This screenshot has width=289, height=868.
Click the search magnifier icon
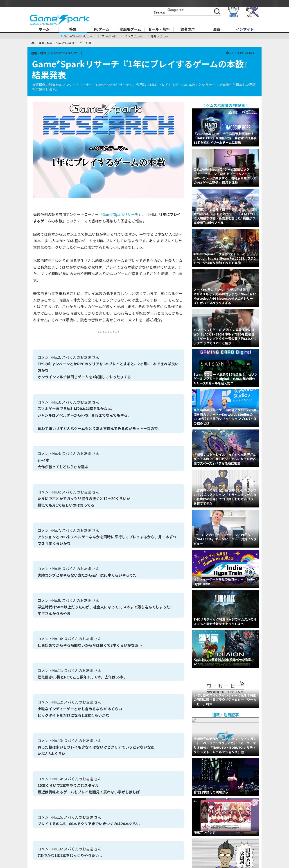tap(217, 12)
